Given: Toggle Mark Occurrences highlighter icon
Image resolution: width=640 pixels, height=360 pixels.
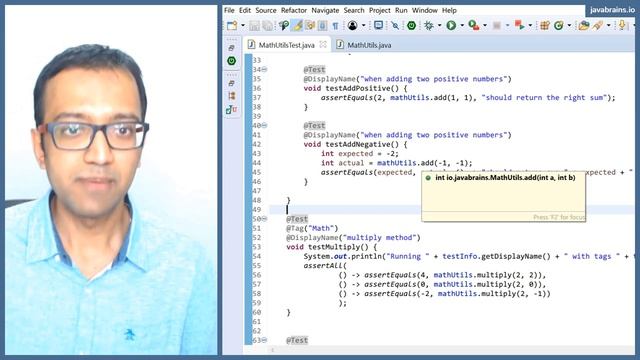Looking at the screenshot, I should tap(297, 26).
